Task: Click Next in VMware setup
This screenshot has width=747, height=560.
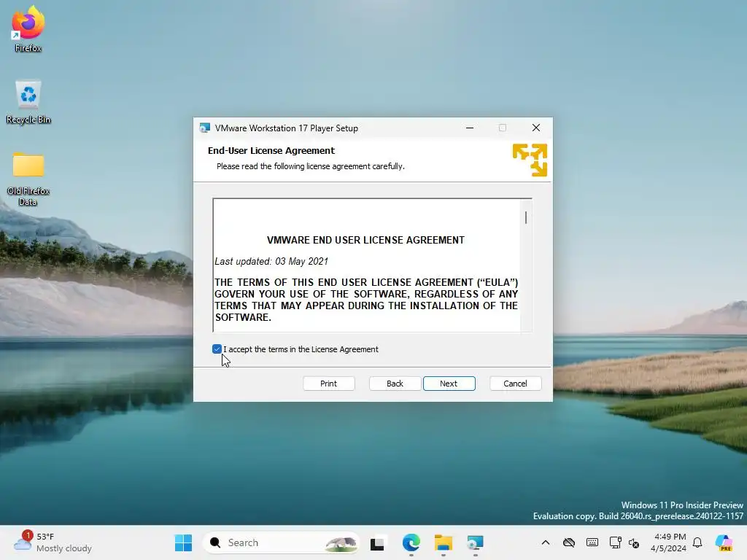Action: tap(449, 384)
